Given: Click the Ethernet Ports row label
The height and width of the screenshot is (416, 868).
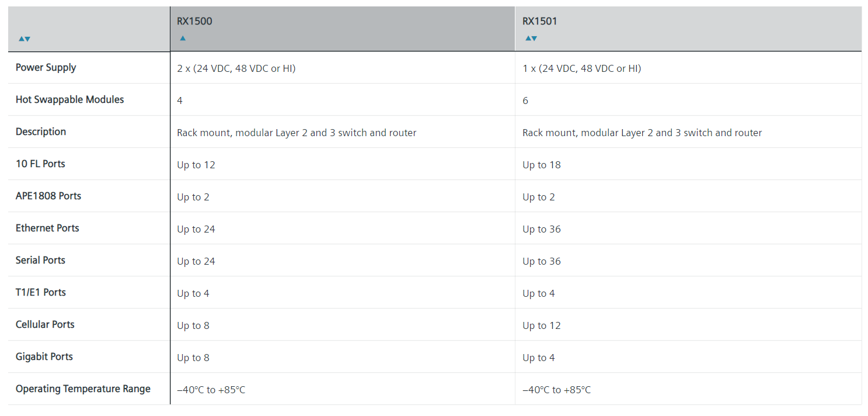Looking at the screenshot, I should (47, 228).
